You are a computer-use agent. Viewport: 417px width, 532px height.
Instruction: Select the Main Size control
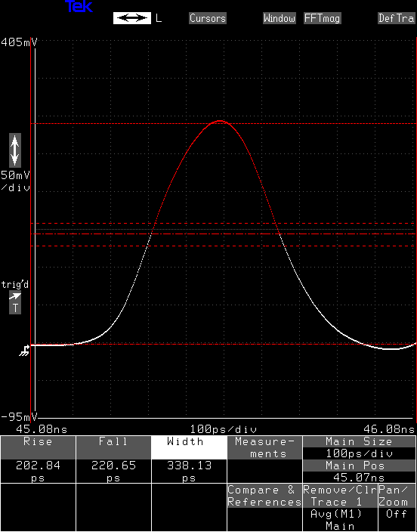[360, 442]
